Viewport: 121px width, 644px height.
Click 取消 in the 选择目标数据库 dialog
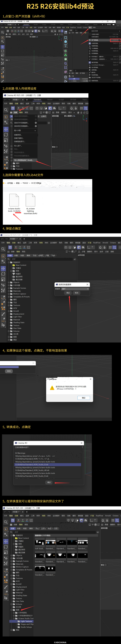pos(76,293)
